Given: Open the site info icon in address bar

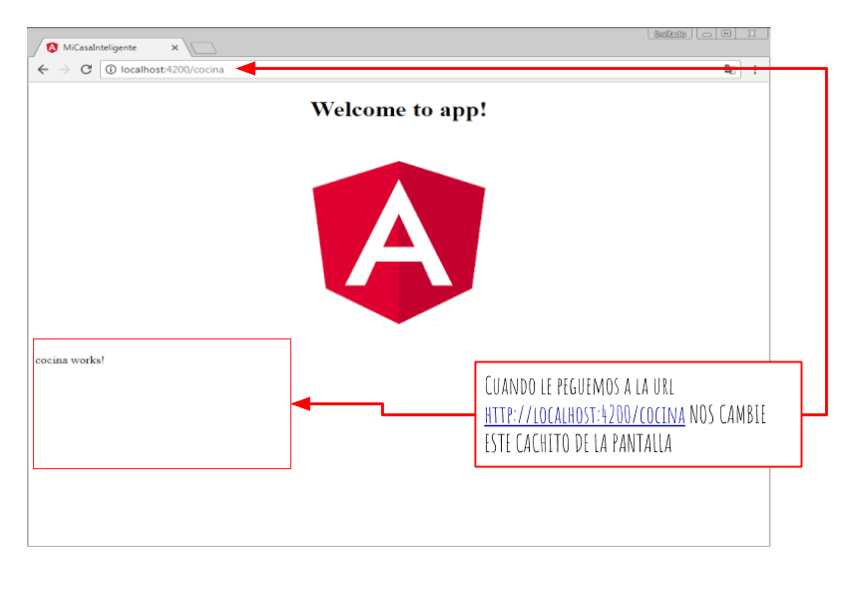Looking at the screenshot, I should click(111, 69).
